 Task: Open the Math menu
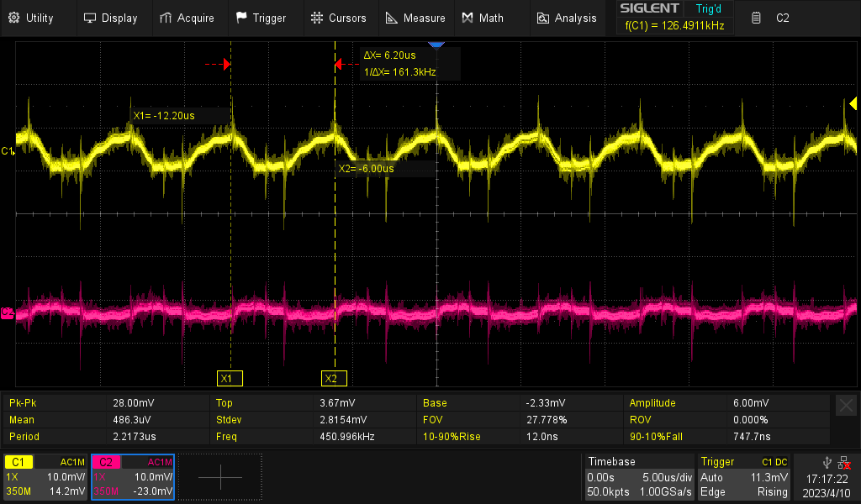483,18
